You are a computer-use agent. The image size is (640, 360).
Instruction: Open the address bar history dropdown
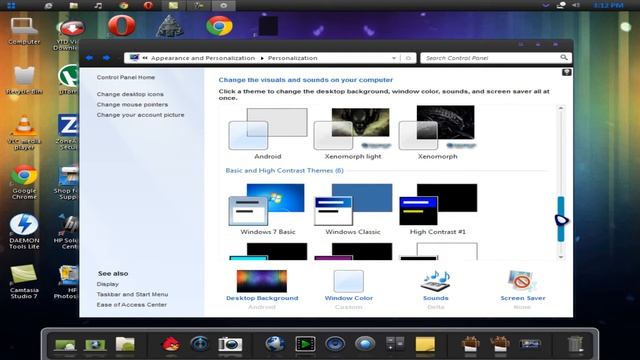click(393, 58)
